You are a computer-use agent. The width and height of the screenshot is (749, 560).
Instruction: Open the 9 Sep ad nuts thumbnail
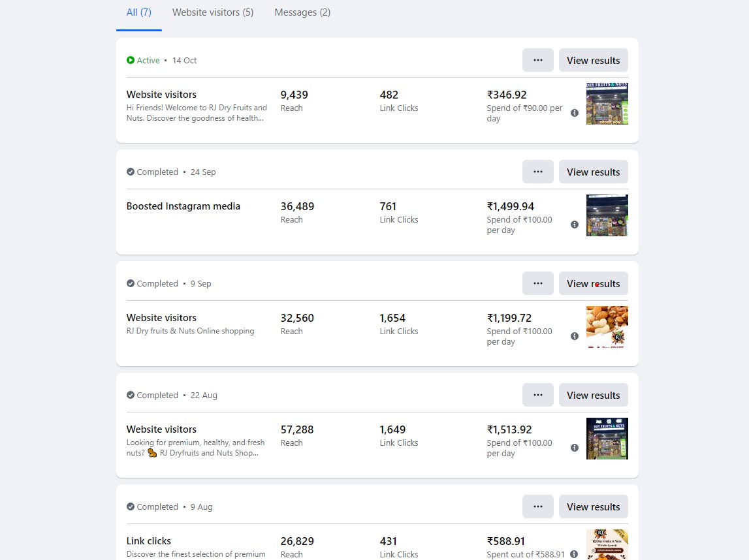coord(607,327)
